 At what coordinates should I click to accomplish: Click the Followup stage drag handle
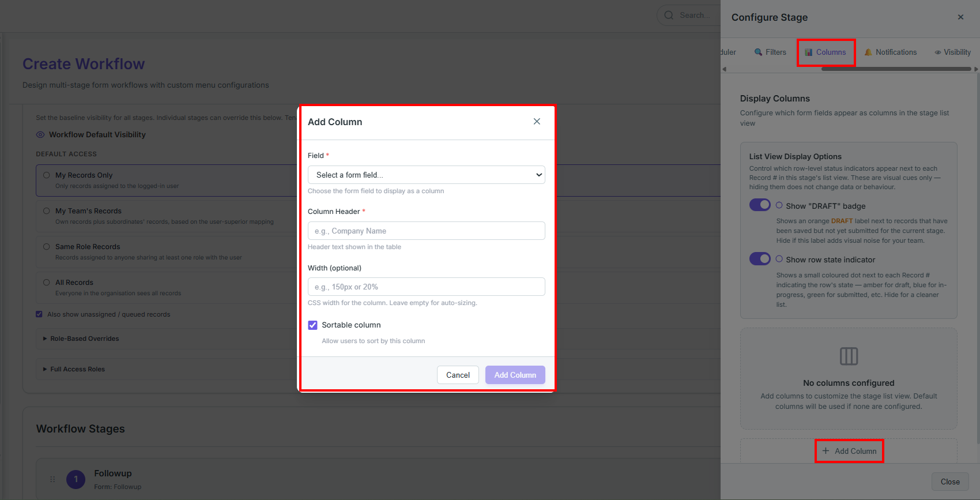52,479
